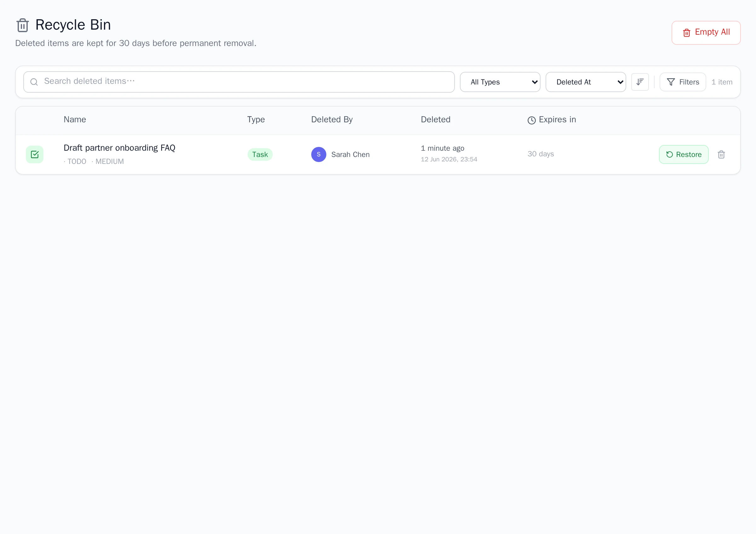Click the Name column header
Image resolution: width=756 pixels, height=534 pixels.
[x=75, y=119]
